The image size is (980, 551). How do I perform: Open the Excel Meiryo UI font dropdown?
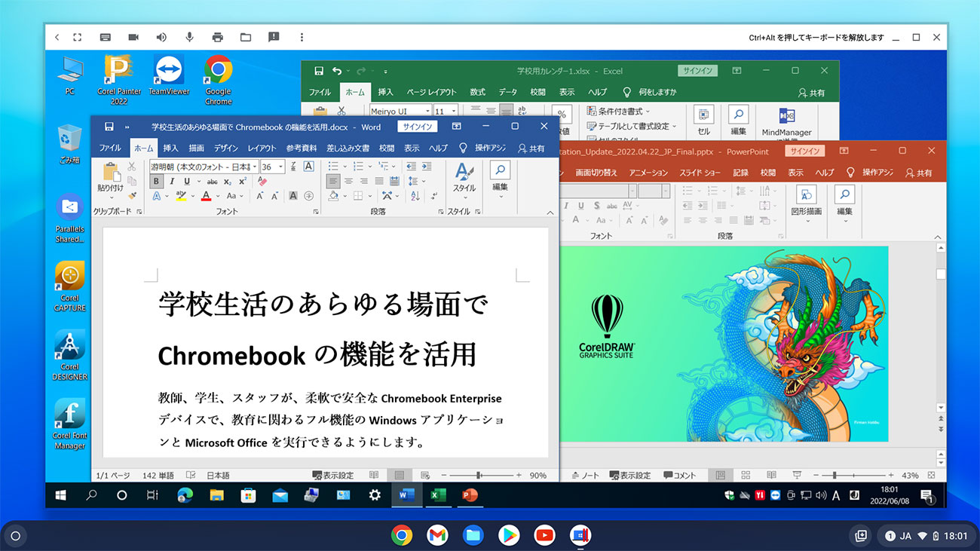click(x=427, y=112)
